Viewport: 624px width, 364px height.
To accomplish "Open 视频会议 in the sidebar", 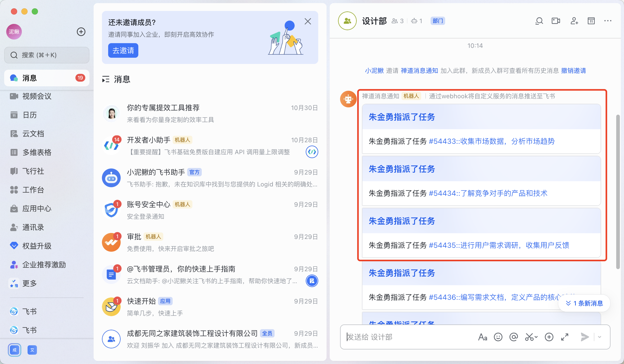I will [x=37, y=96].
